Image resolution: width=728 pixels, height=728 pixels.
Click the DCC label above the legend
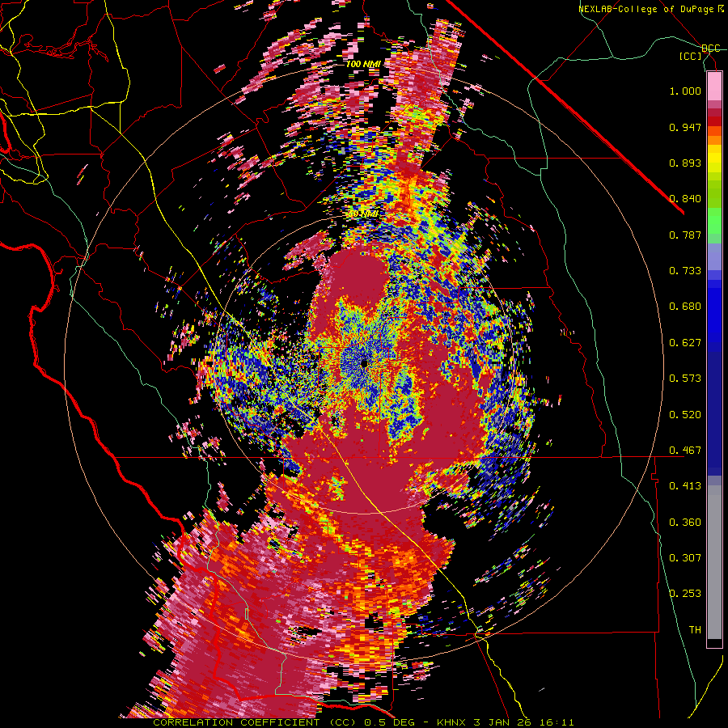pyautogui.click(x=711, y=49)
